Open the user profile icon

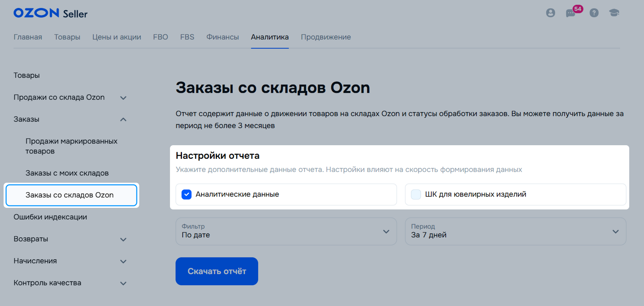tap(551, 13)
